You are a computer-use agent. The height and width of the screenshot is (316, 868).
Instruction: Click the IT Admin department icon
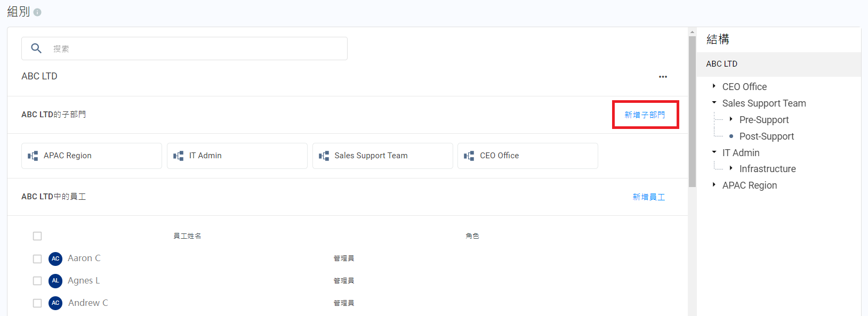pyautogui.click(x=179, y=156)
